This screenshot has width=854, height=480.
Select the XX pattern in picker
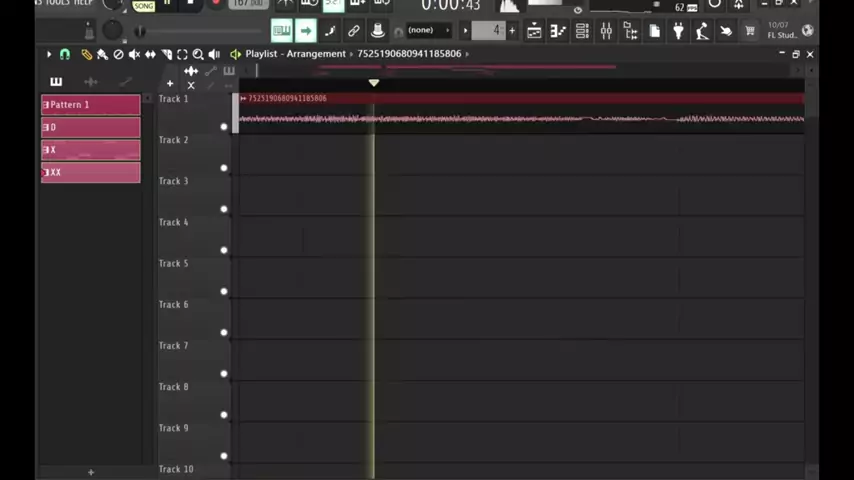point(90,173)
